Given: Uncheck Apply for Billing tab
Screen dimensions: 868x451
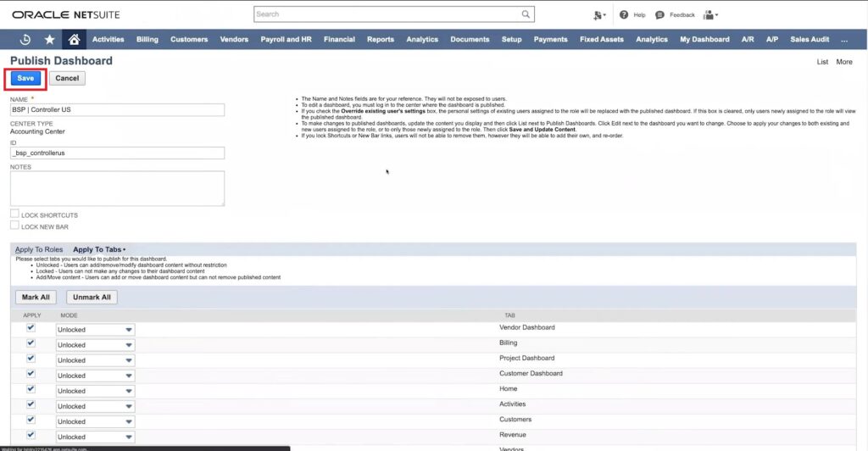Looking at the screenshot, I should [x=31, y=343].
